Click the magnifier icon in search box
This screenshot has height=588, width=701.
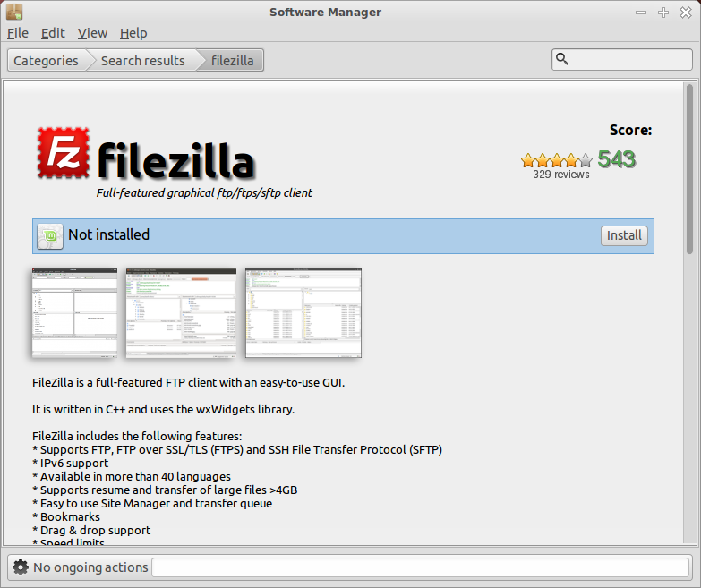coord(562,59)
